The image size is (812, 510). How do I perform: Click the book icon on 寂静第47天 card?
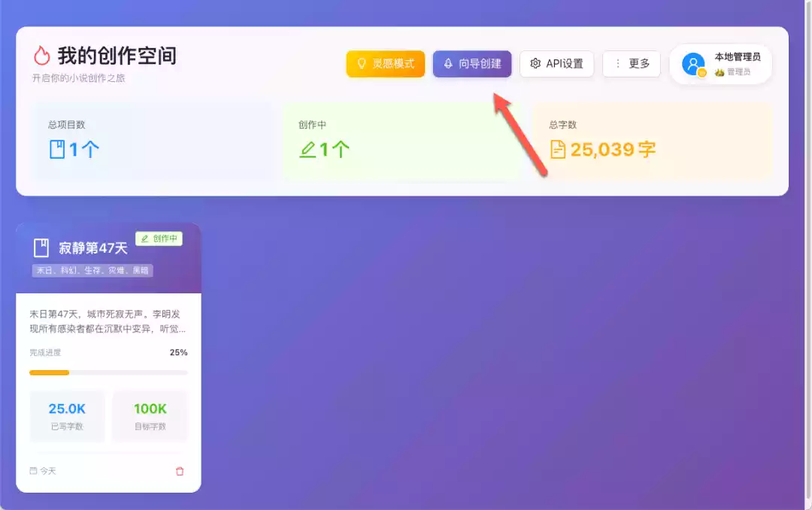tap(41, 247)
